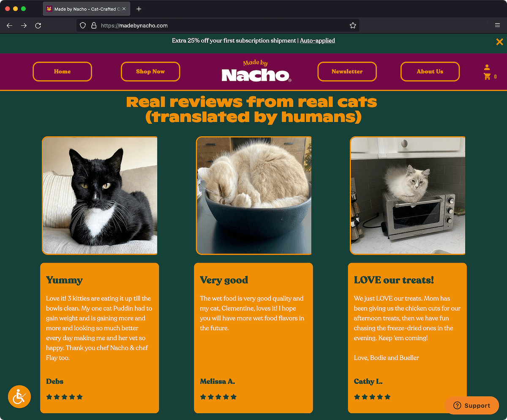
Task: Select the Made by Nacho tab
Action: point(86,9)
